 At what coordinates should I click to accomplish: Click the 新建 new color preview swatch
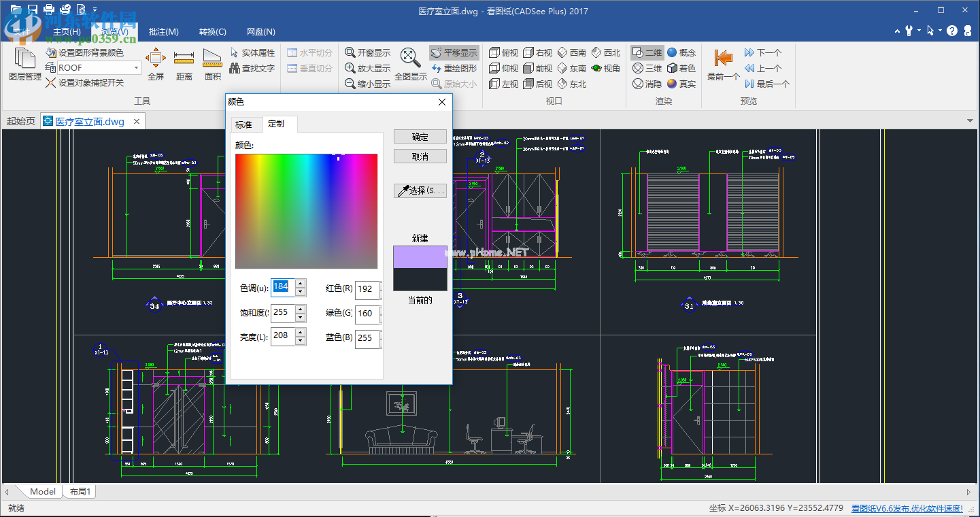coord(420,256)
